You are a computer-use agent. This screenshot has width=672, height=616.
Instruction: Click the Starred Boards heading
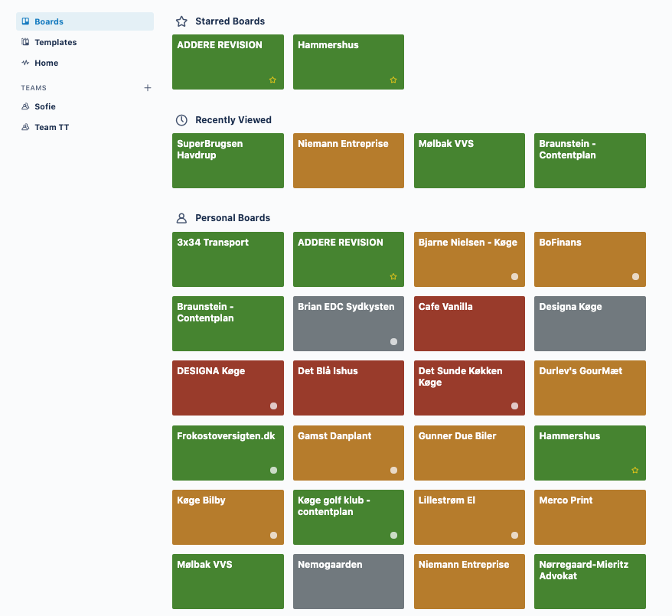230,21
